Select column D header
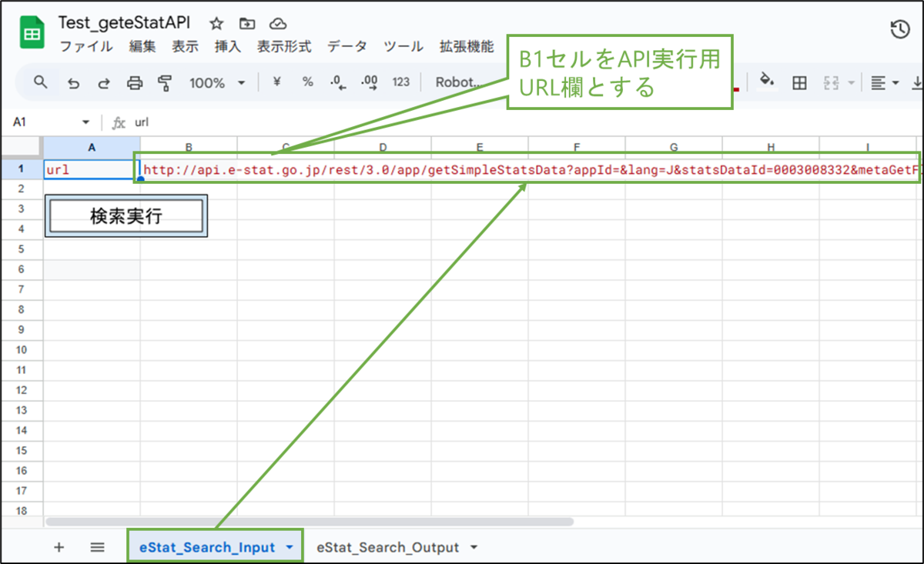Screen dimensions: 924x564 (383, 147)
